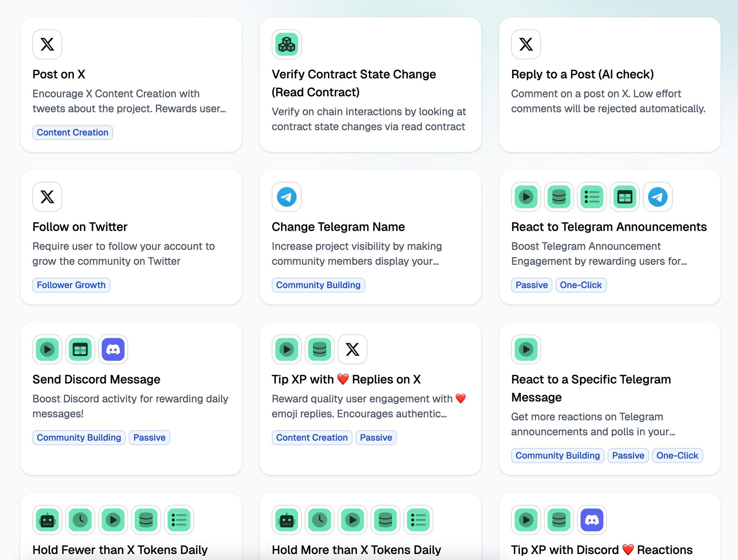Click the green cubes icon on Verify Contract card
This screenshot has width=738, height=560.
point(286,44)
